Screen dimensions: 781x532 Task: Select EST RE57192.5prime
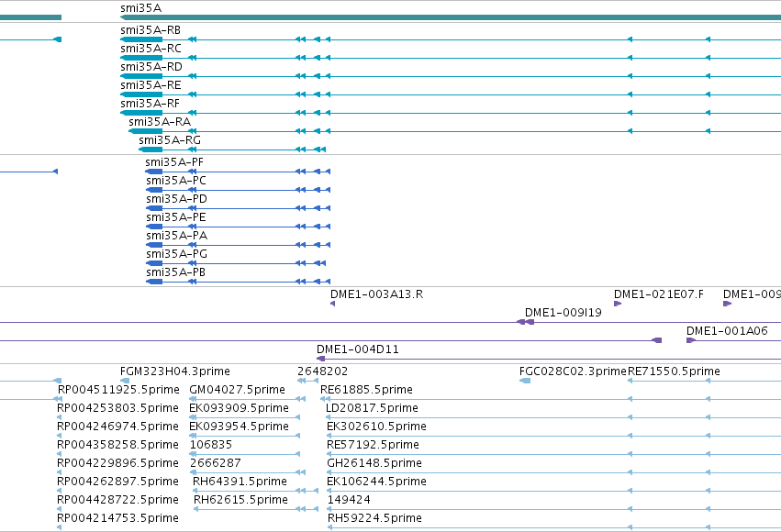click(x=373, y=446)
